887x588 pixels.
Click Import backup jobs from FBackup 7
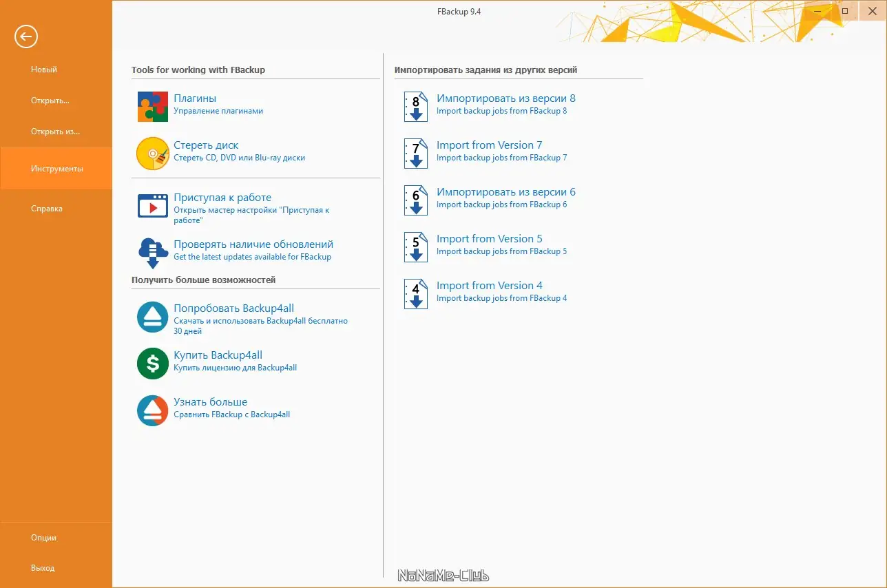pyautogui.click(x=501, y=158)
